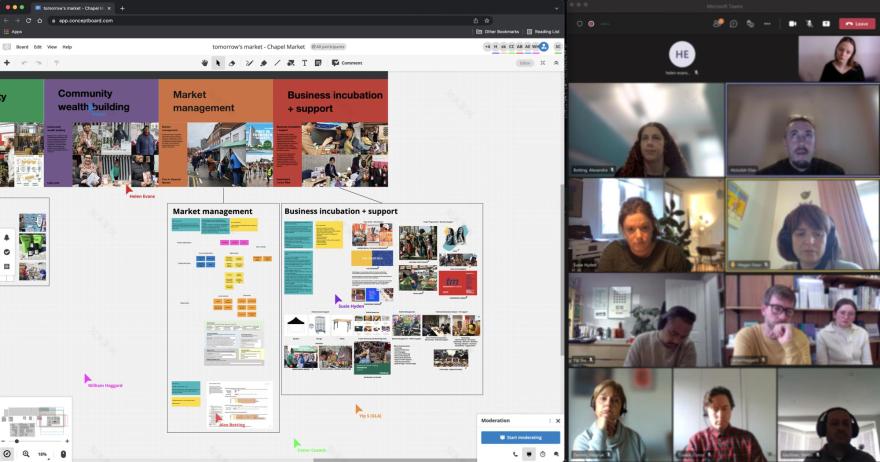The height and width of the screenshot is (462, 880).
Task: Select the sticky note tool
Action: pos(318,63)
